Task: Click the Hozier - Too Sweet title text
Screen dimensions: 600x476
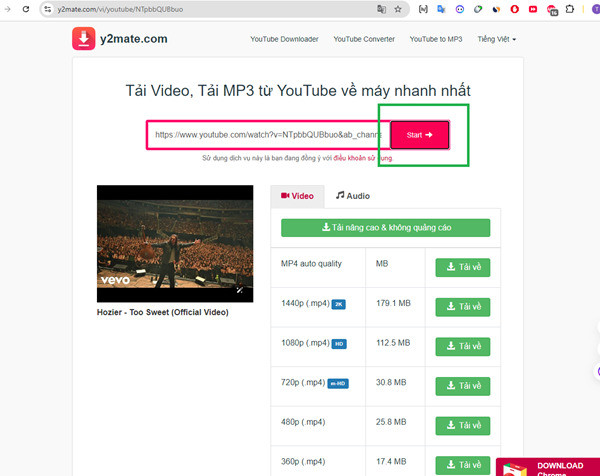Action: pyautogui.click(x=163, y=312)
